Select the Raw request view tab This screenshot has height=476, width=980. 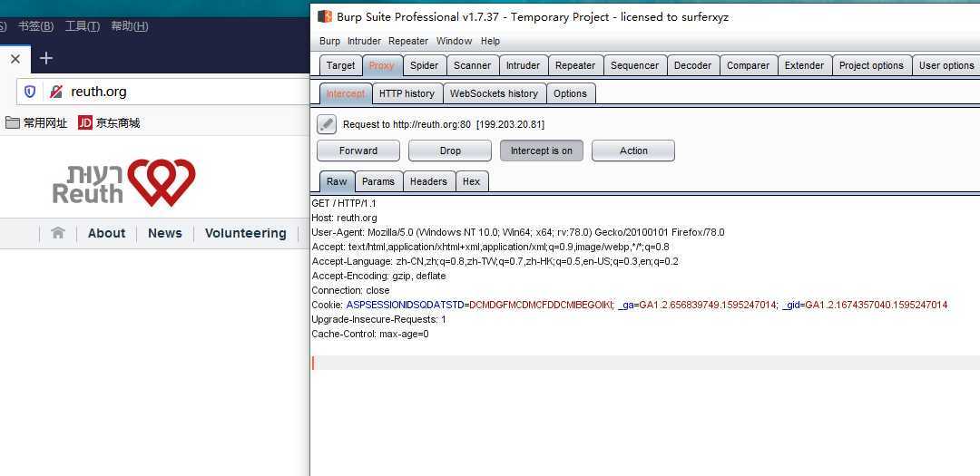(337, 181)
